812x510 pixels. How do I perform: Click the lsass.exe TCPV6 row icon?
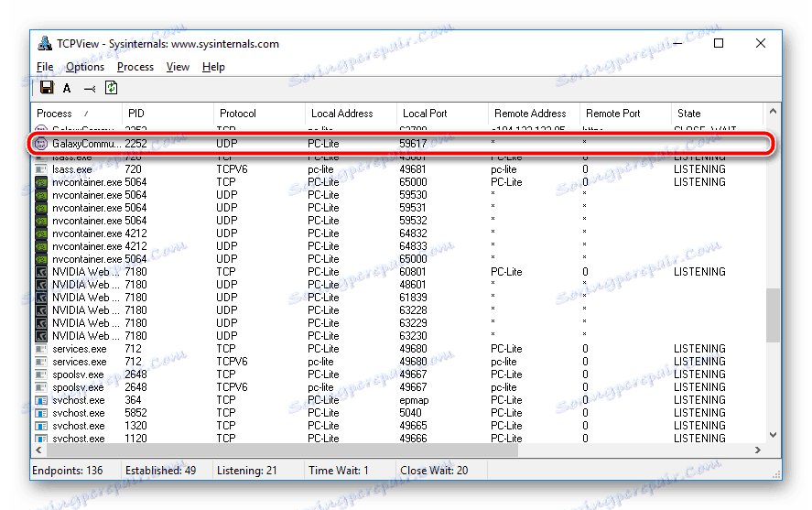40,169
